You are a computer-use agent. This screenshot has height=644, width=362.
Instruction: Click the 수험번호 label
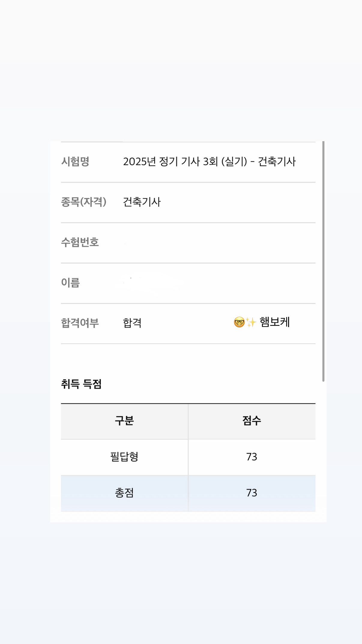[80, 242]
